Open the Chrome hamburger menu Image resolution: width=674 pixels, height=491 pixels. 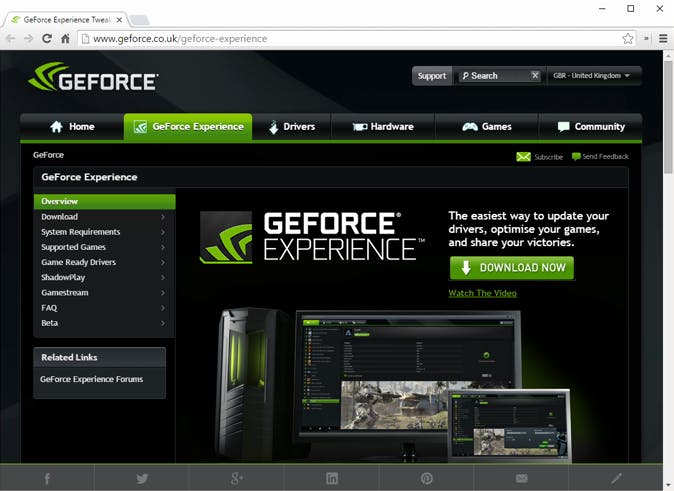(x=663, y=39)
